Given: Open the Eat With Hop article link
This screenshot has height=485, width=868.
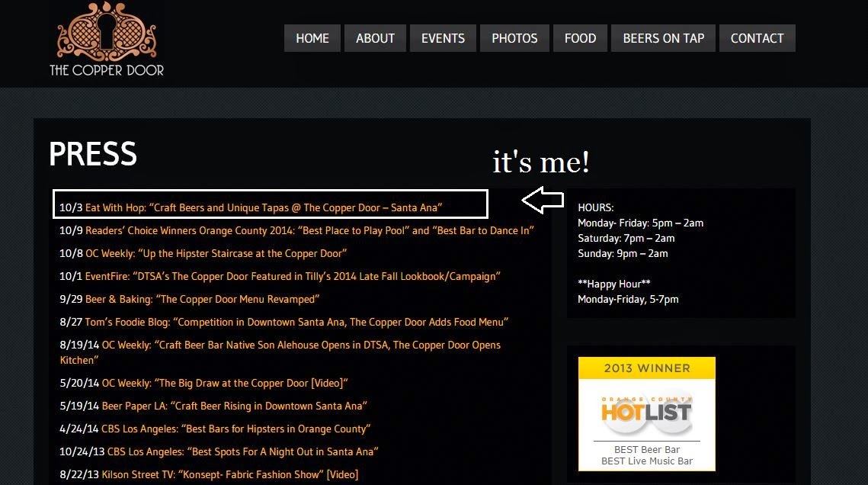Looking at the screenshot, I should coord(264,207).
